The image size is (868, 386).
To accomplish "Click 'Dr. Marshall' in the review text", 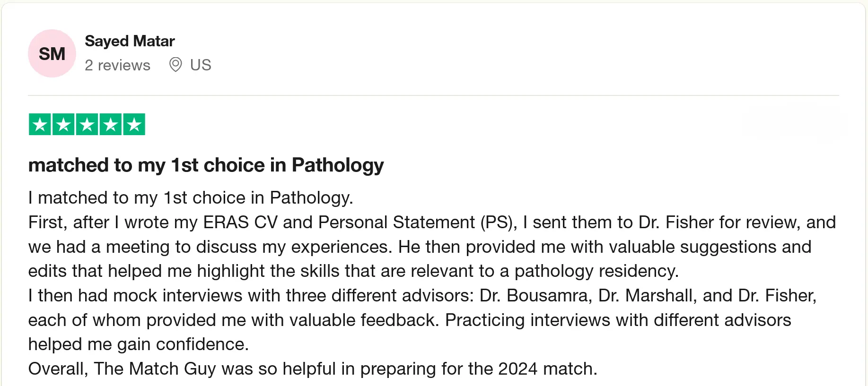I will (648, 296).
